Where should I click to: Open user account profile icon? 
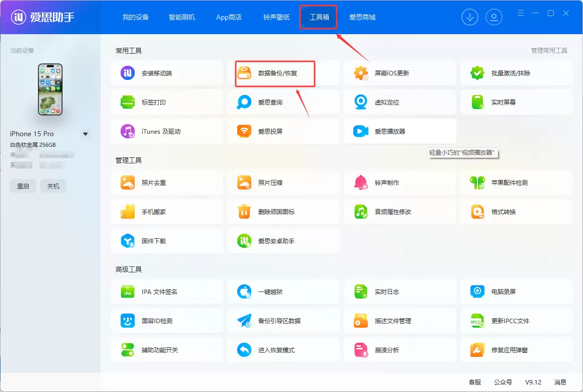pyautogui.click(x=494, y=17)
